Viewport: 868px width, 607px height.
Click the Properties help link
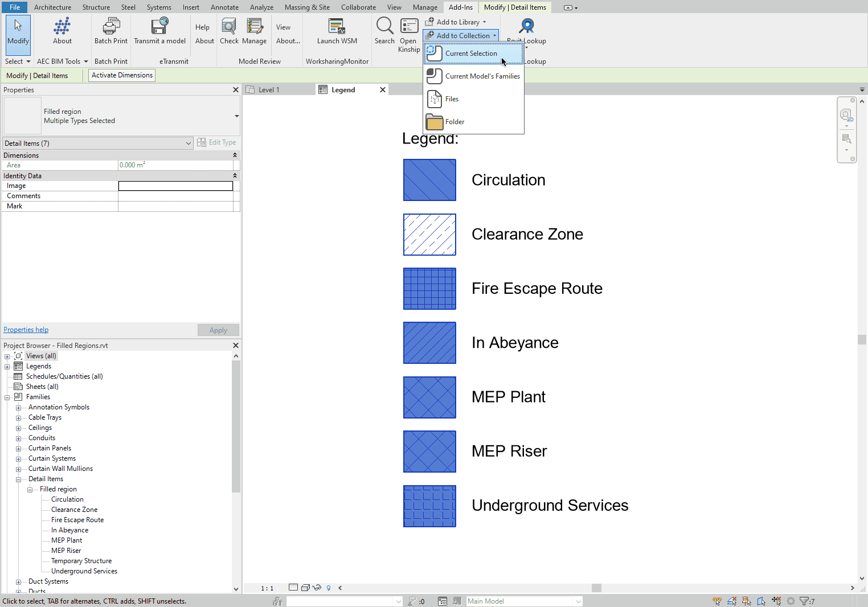coord(26,329)
